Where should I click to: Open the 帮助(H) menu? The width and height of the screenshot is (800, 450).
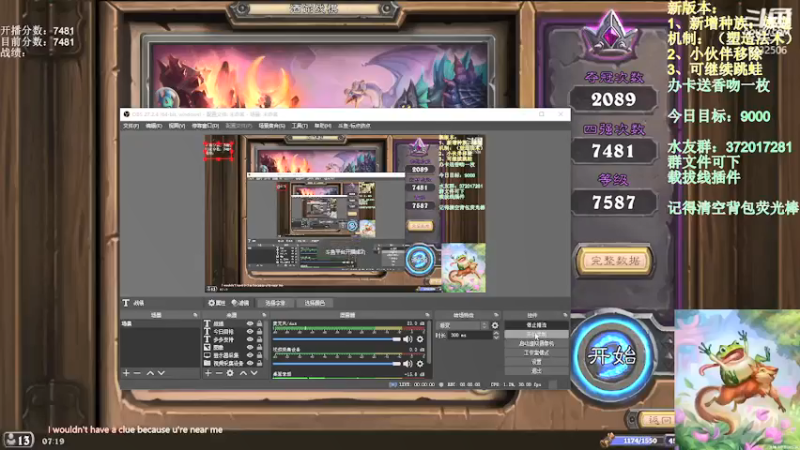(x=322, y=126)
